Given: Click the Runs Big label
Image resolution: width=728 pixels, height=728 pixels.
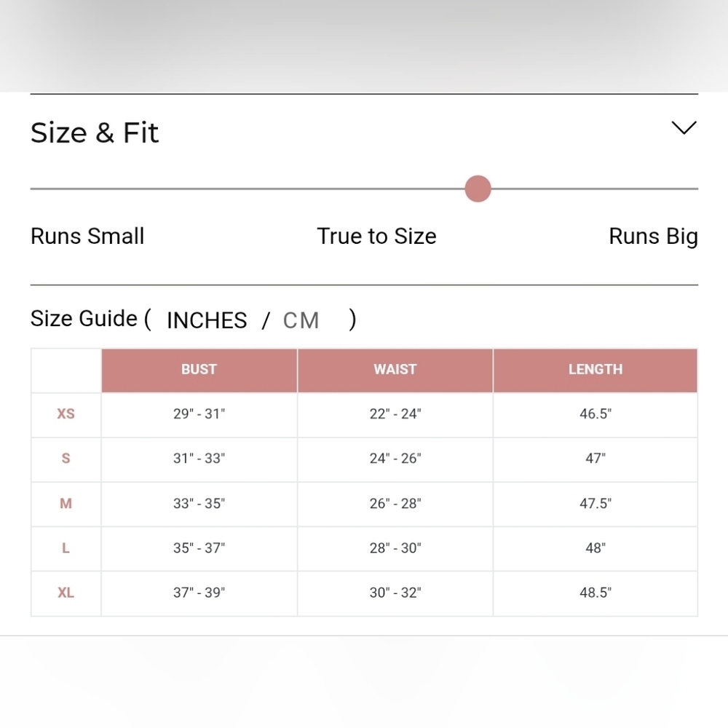Looking at the screenshot, I should click(653, 237).
